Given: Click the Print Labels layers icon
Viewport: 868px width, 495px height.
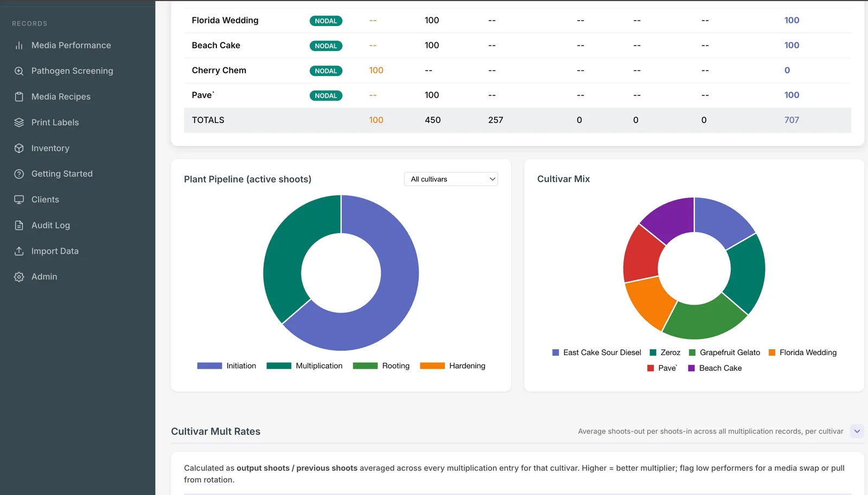Looking at the screenshot, I should (19, 123).
